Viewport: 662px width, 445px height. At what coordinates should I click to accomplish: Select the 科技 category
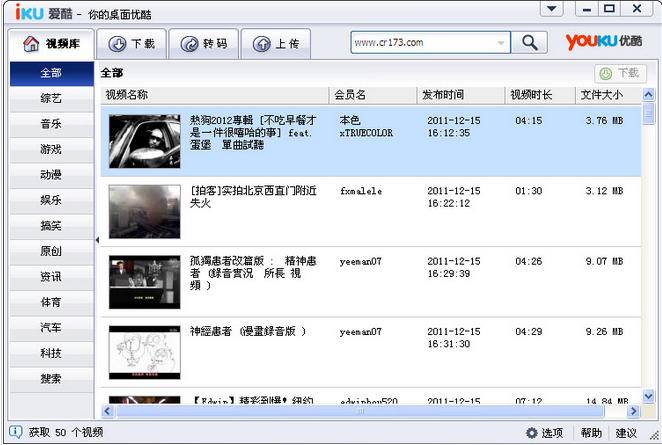pos(52,353)
